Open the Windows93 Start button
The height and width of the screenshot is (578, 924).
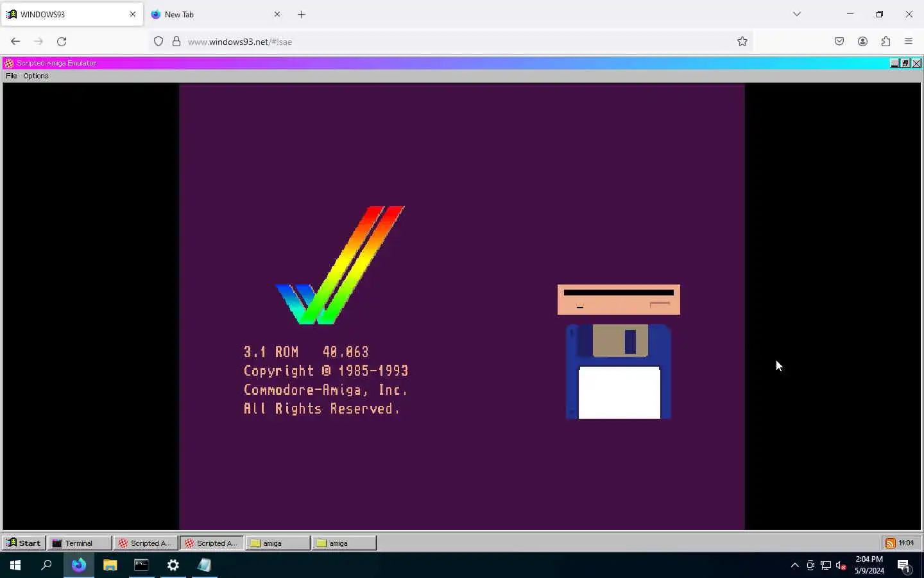click(24, 543)
